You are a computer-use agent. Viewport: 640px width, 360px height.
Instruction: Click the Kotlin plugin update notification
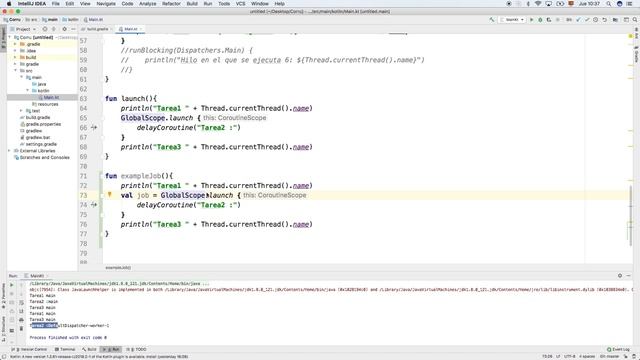99,357
